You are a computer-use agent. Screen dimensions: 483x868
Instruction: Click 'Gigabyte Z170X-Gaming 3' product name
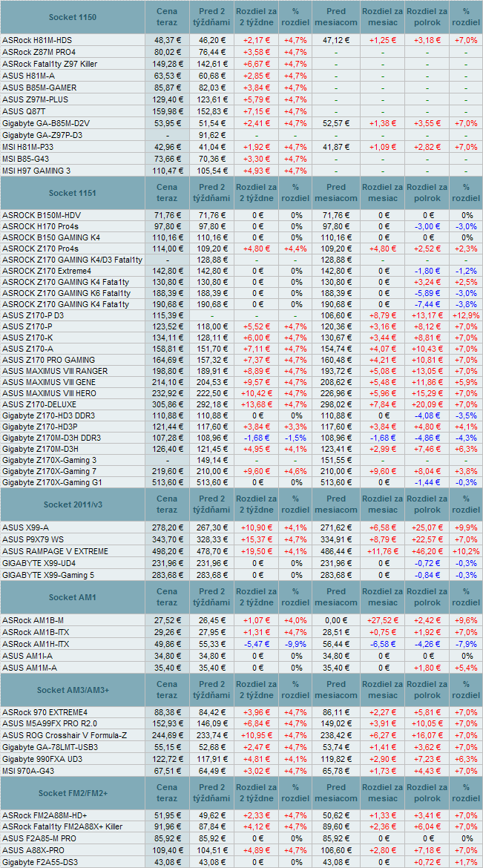tap(49, 460)
